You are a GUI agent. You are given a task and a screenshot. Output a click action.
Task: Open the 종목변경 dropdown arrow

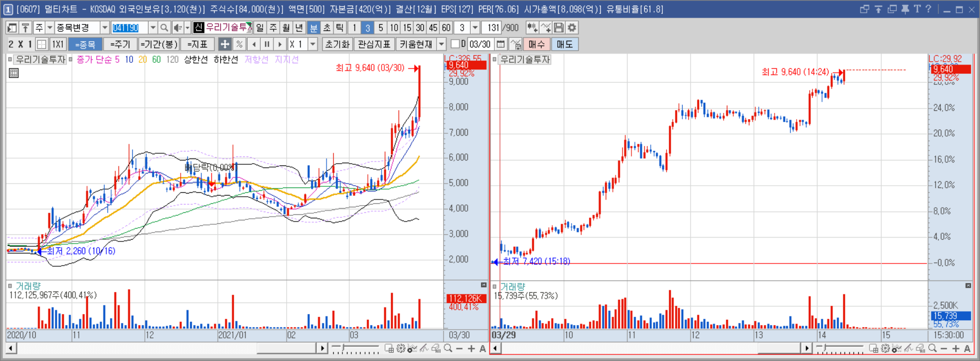(x=105, y=28)
